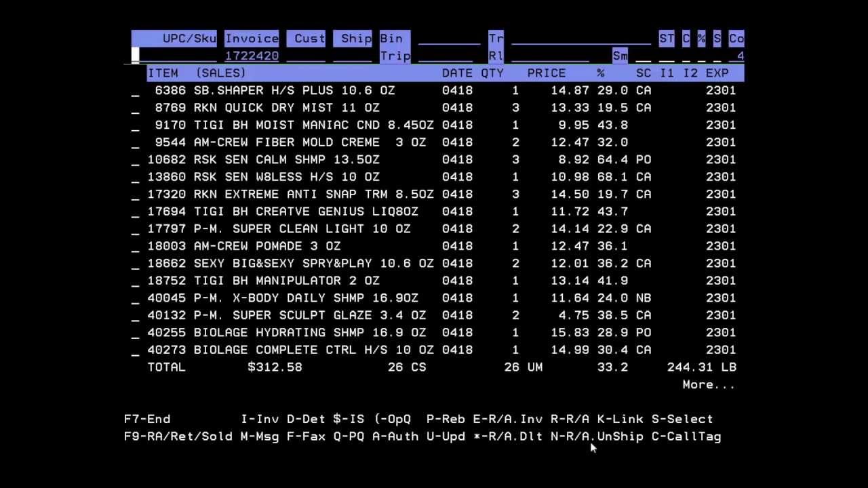
Task: Click the F-Fax command option
Action: 306,436
